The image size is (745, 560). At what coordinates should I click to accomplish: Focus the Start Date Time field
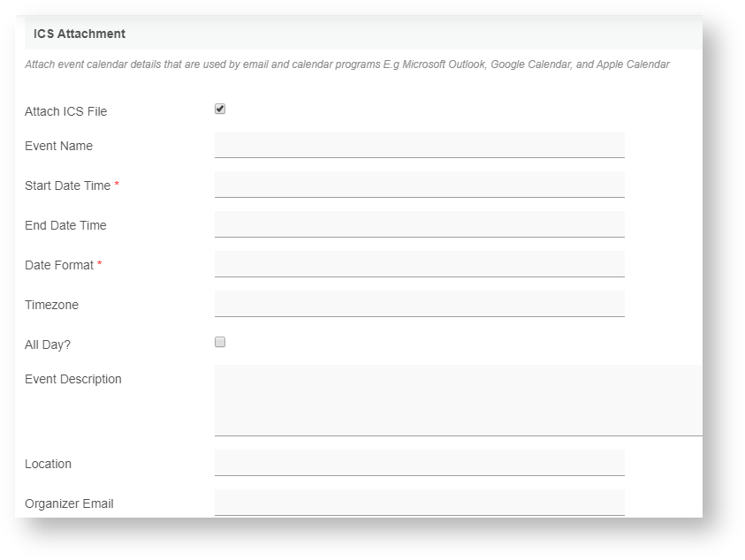tap(419, 185)
